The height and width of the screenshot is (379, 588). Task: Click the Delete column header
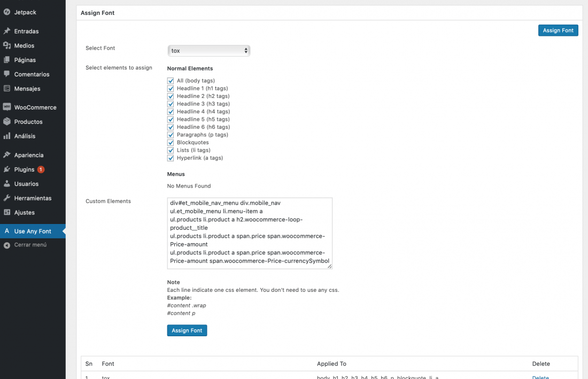(x=541, y=363)
